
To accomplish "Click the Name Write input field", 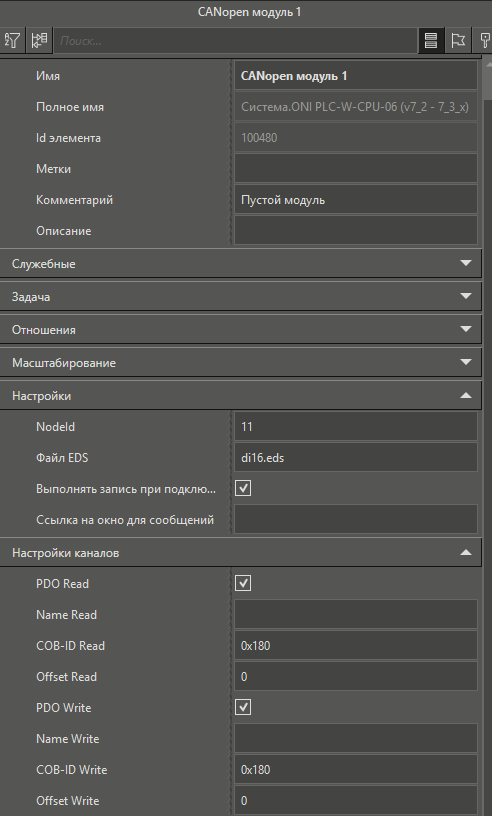I will [x=356, y=738].
